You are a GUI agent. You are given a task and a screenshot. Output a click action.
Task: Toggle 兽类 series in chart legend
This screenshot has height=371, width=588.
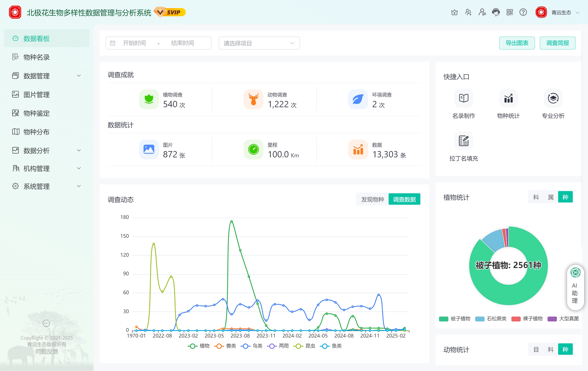225,346
